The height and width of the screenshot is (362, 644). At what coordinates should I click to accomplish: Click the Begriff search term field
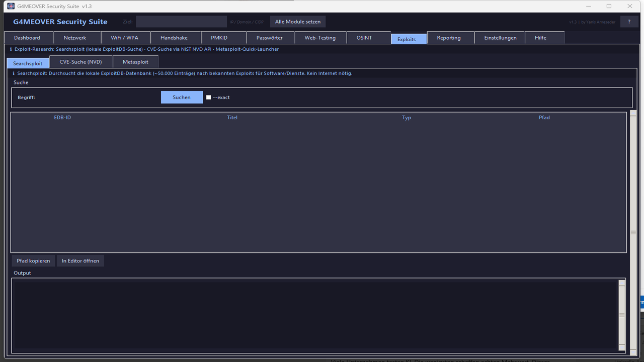(x=98, y=98)
